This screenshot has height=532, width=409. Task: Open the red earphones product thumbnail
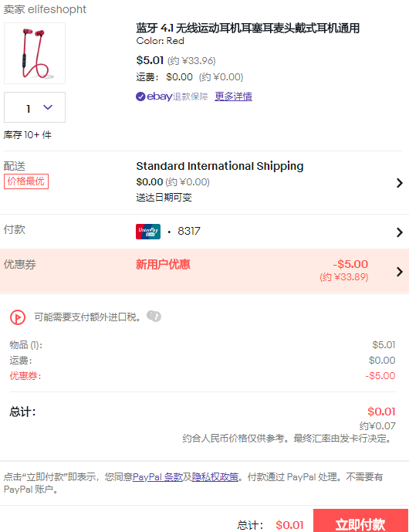[x=35, y=53]
